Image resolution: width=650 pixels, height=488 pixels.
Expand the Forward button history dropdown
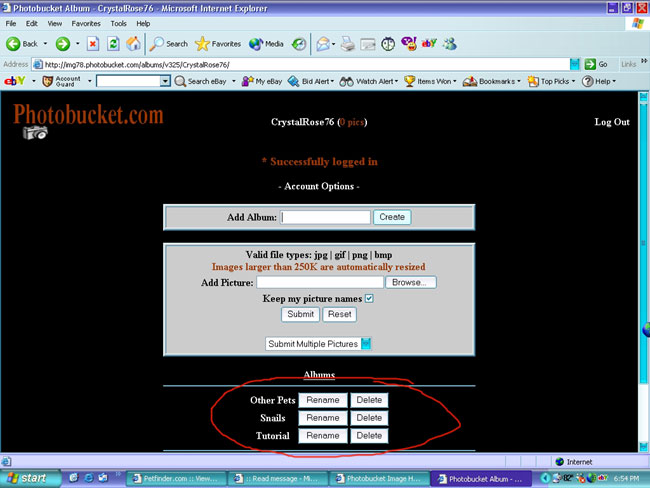pos(78,44)
